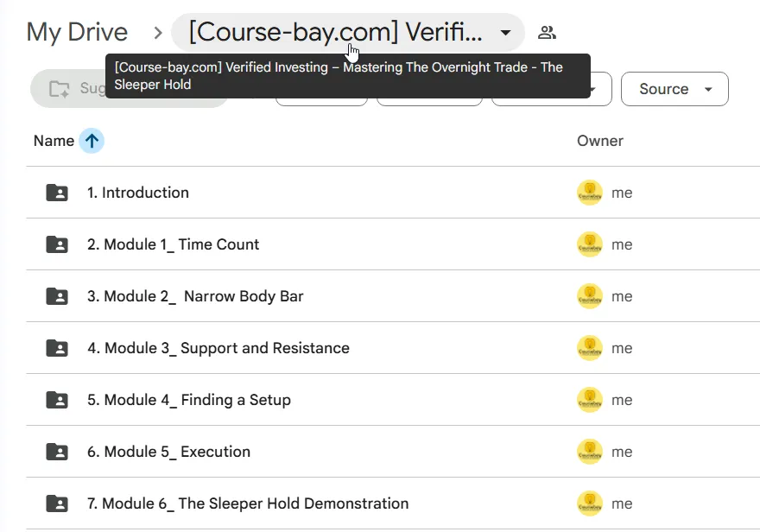760x532 pixels.
Task: Click owner avatar in the Narrow Body Bar row
Action: click(x=590, y=296)
